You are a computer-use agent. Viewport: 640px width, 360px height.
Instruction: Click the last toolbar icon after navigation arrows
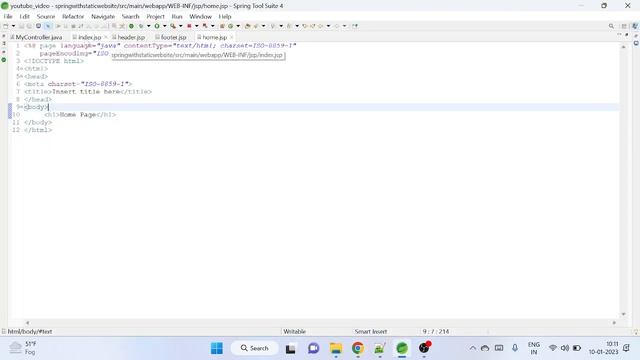[x=356, y=26]
